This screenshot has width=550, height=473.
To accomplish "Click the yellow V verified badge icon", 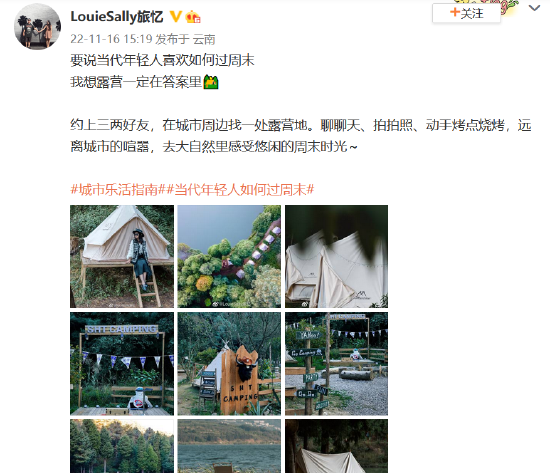I will point(175,16).
